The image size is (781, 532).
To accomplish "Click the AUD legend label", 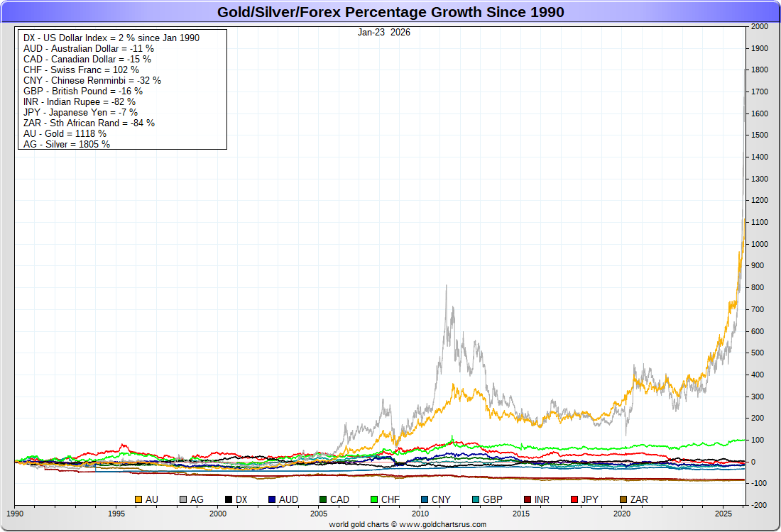I will pos(288,499).
